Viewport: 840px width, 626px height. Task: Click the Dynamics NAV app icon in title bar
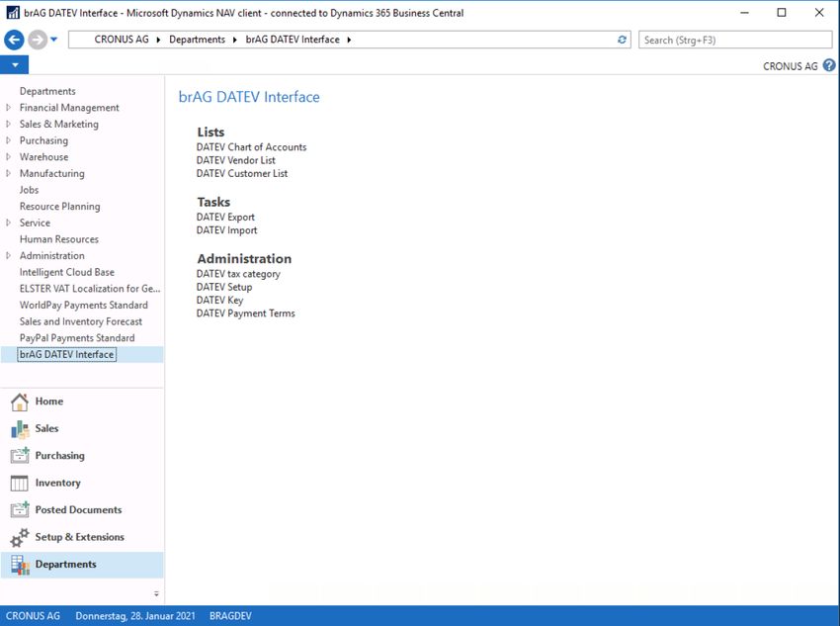[12, 12]
